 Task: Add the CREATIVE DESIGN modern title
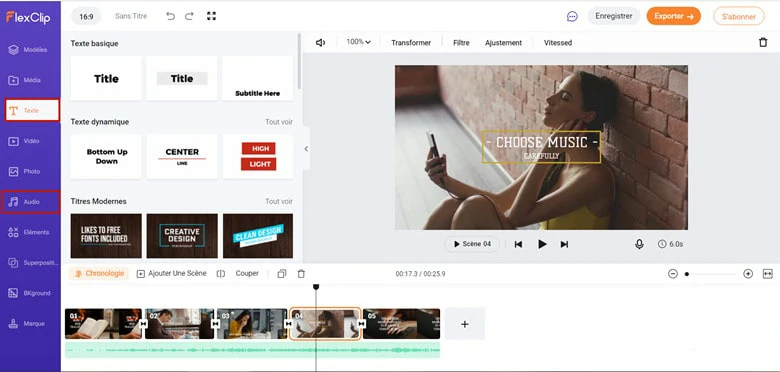coord(182,236)
